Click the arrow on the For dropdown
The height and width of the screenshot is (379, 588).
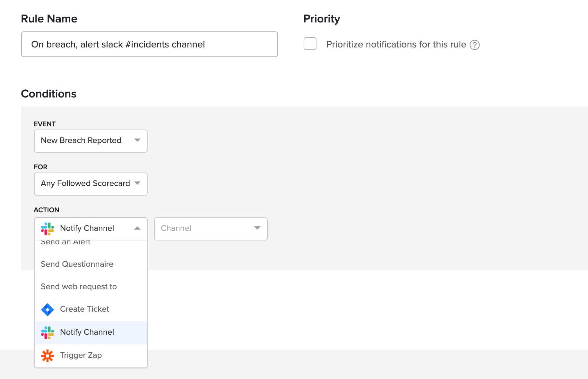pyautogui.click(x=137, y=183)
